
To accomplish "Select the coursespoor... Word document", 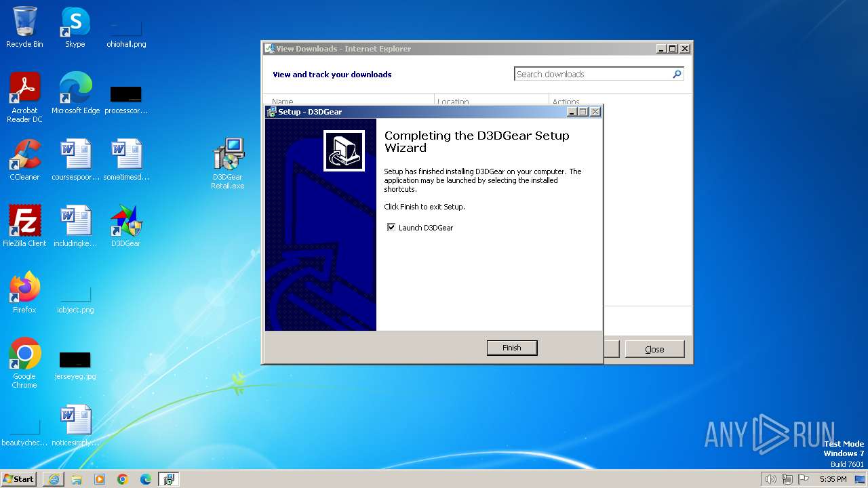I will click(x=75, y=159).
